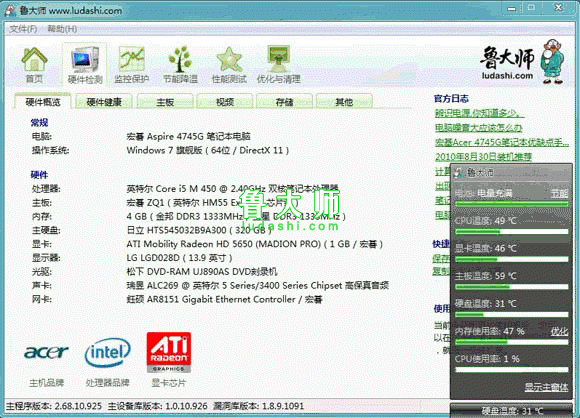
Task: Click the 主板温度 59℃ progress bar
Action: pyautogui.click(x=512, y=287)
